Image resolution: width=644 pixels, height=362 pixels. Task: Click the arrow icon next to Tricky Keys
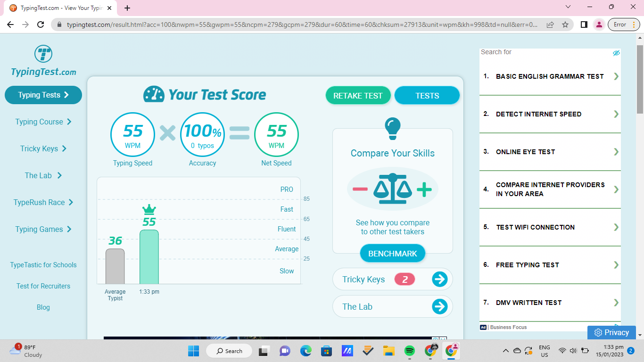[x=440, y=279]
